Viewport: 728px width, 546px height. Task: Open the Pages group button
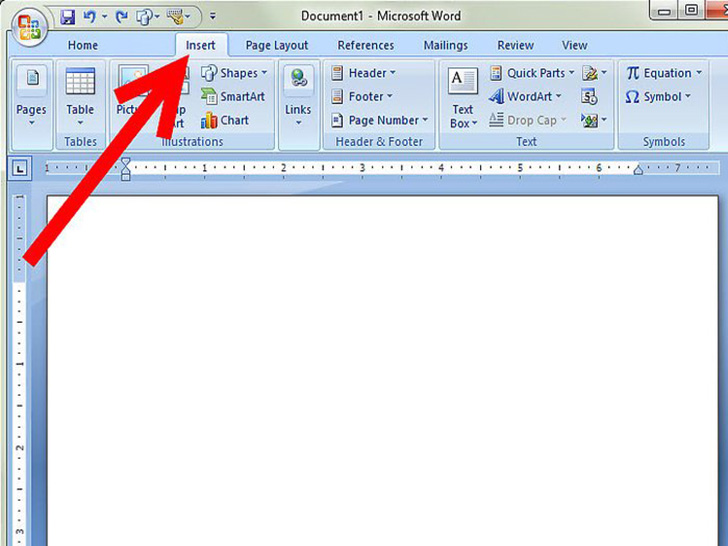32,98
